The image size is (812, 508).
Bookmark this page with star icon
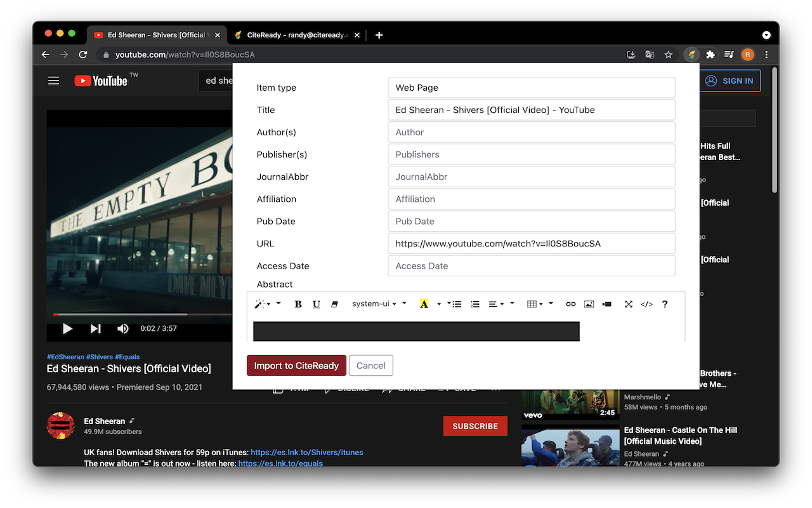tap(668, 55)
